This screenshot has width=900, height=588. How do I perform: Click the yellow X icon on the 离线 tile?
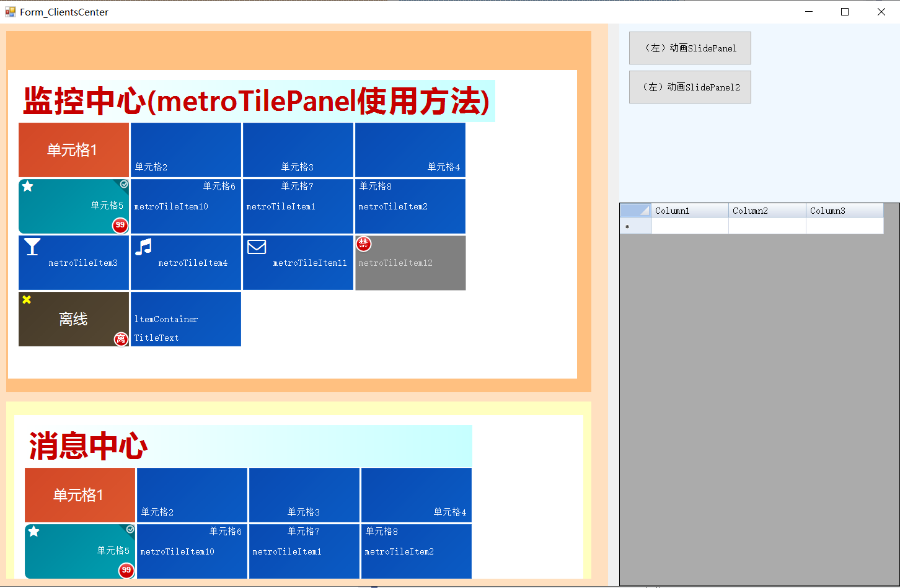tap(25, 299)
